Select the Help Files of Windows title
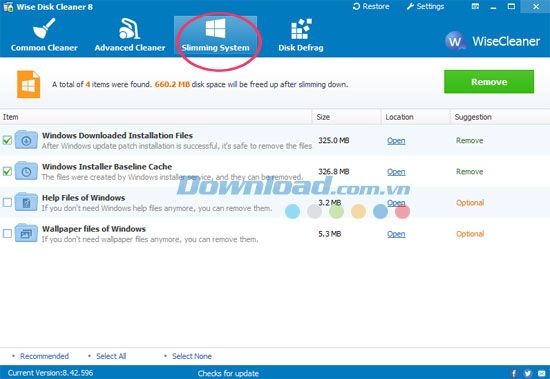This screenshot has width=550, height=379. coord(83,198)
